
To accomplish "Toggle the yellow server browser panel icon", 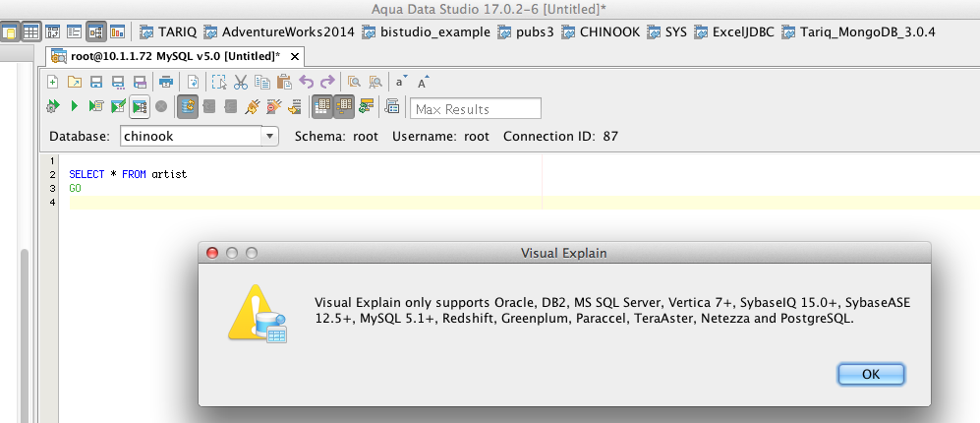I will (x=9, y=31).
